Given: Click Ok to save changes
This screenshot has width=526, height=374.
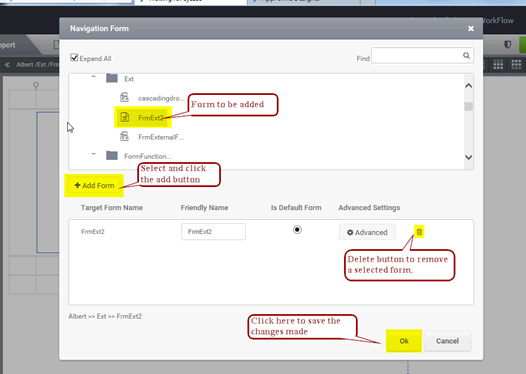Looking at the screenshot, I should (404, 341).
